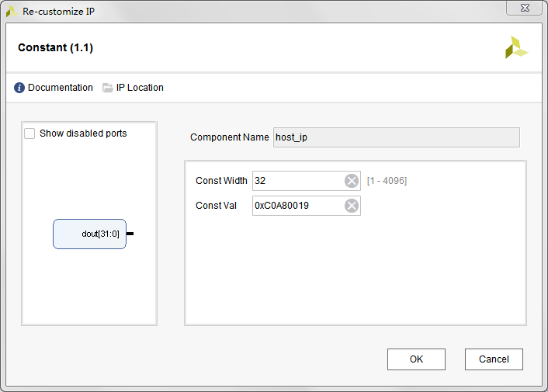Viewport: 548px width, 392px height.
Task: Click the Const Width label
Action: tap(221, 181)
